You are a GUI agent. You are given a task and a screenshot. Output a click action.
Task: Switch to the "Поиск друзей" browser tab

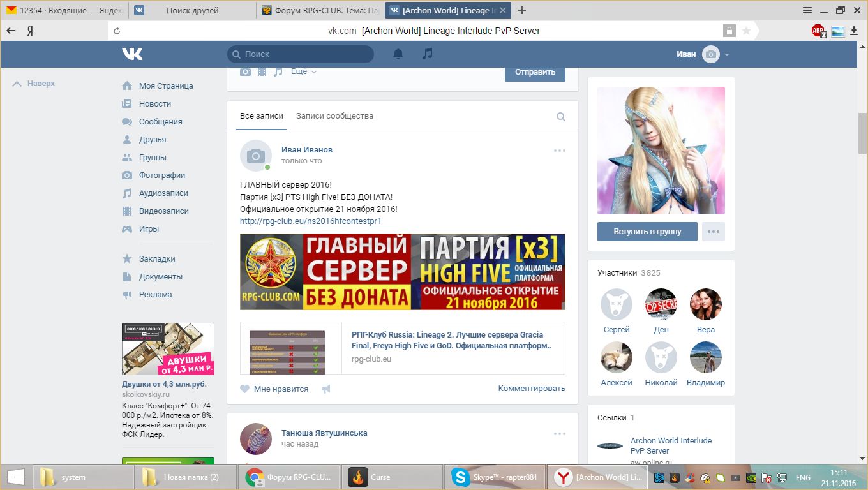click(192, 10)
